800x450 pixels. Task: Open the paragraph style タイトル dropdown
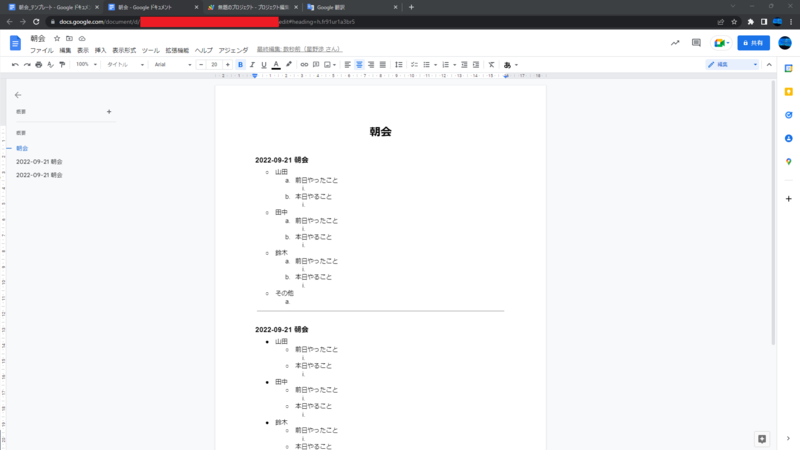125,64
